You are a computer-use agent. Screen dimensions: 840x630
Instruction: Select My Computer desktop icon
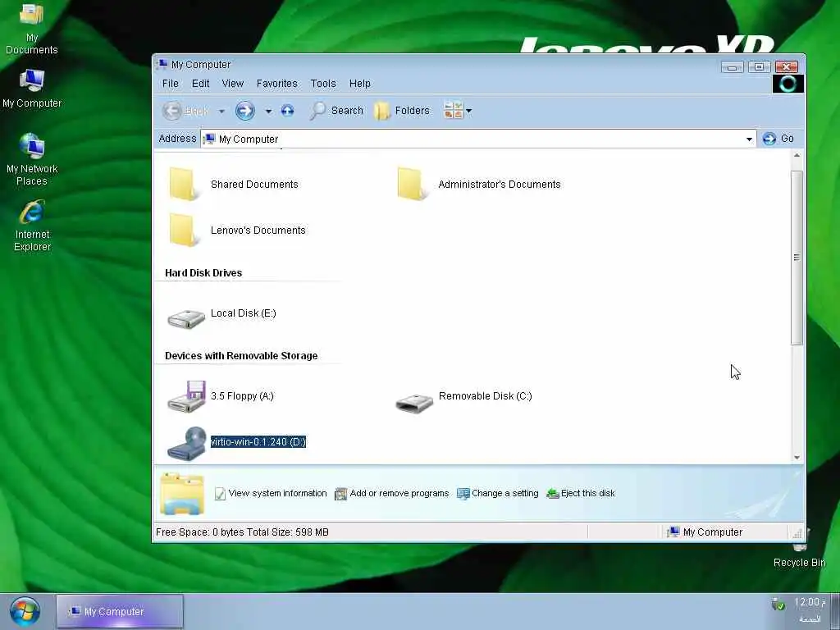(x=32, y=80)
